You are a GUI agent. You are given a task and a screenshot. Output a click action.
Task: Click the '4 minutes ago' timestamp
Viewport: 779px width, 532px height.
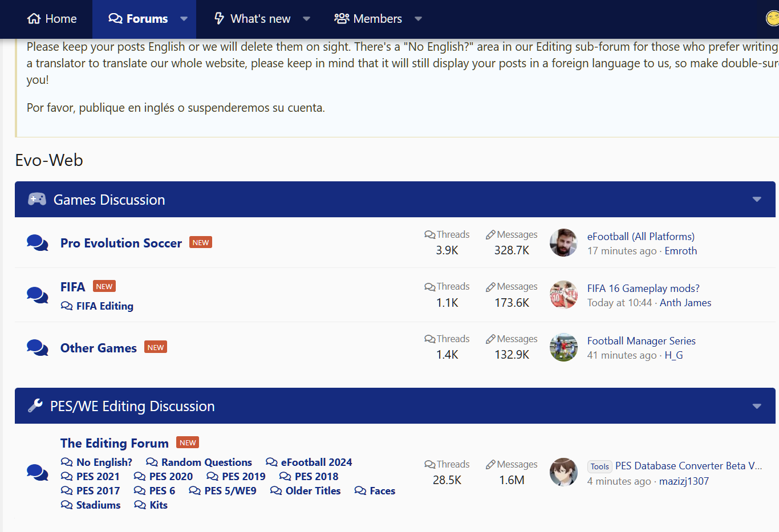point(619,481)
